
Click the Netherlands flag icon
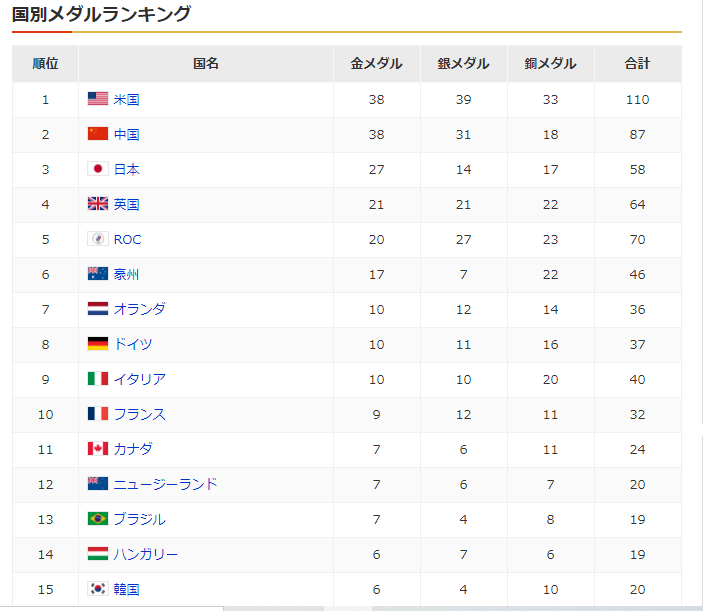(x=97, y=309)
